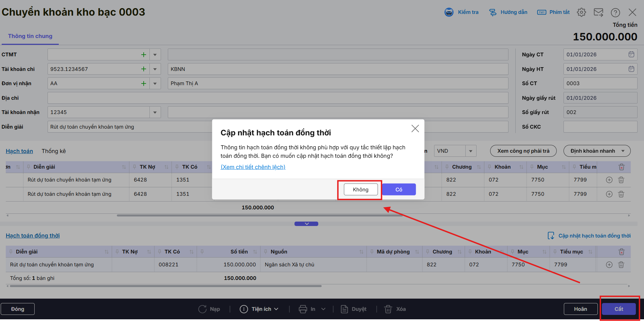Open the settings gear icon
Viewport: 644px width, 321px height.
[581, 12]
